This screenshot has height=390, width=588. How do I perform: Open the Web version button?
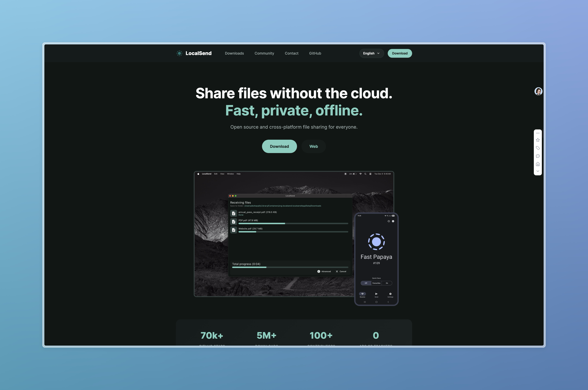[x=313, y=146]
